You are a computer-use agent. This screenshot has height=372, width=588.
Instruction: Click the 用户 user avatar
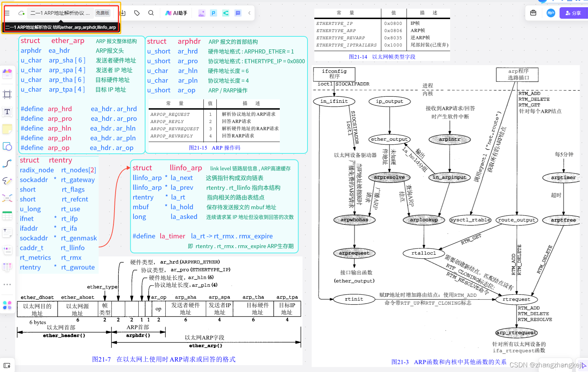[x=551, y=13]
